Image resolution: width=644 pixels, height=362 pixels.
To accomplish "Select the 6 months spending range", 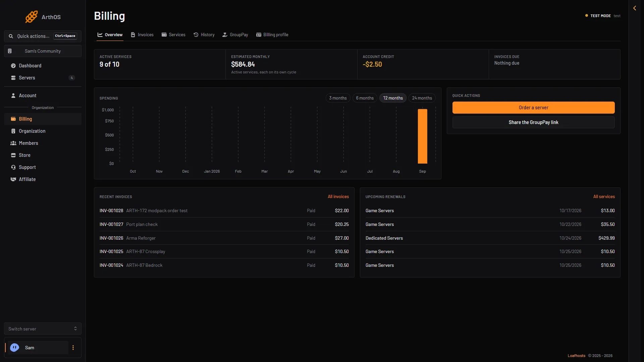I will (x=365, y=98).
